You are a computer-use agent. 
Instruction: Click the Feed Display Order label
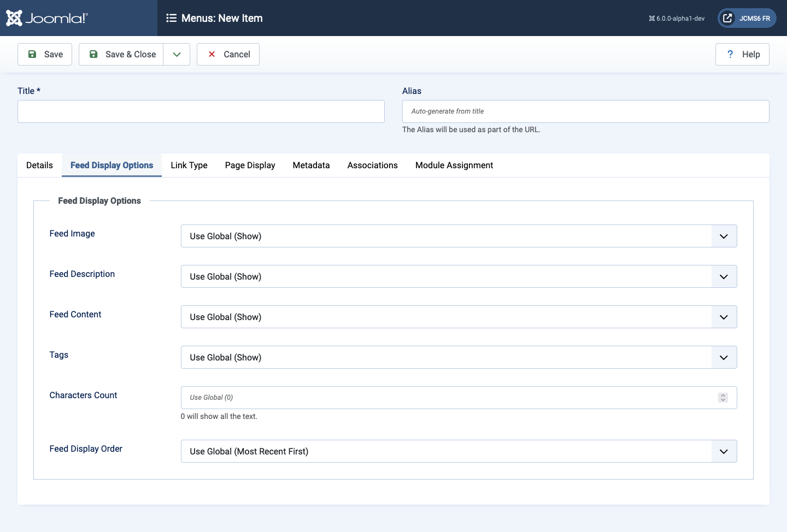pyautogui.click(x=86, y=448)
